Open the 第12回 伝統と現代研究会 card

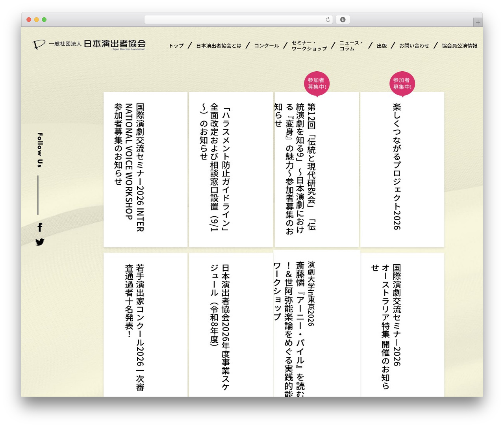coord(317,170)
